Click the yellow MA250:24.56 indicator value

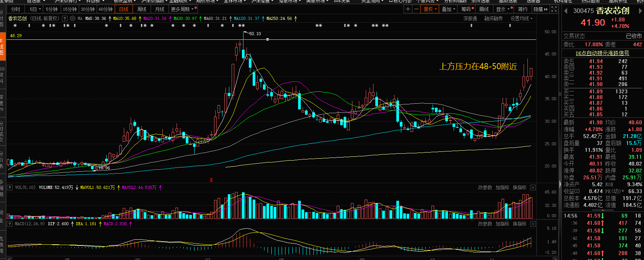coord(279,18)
